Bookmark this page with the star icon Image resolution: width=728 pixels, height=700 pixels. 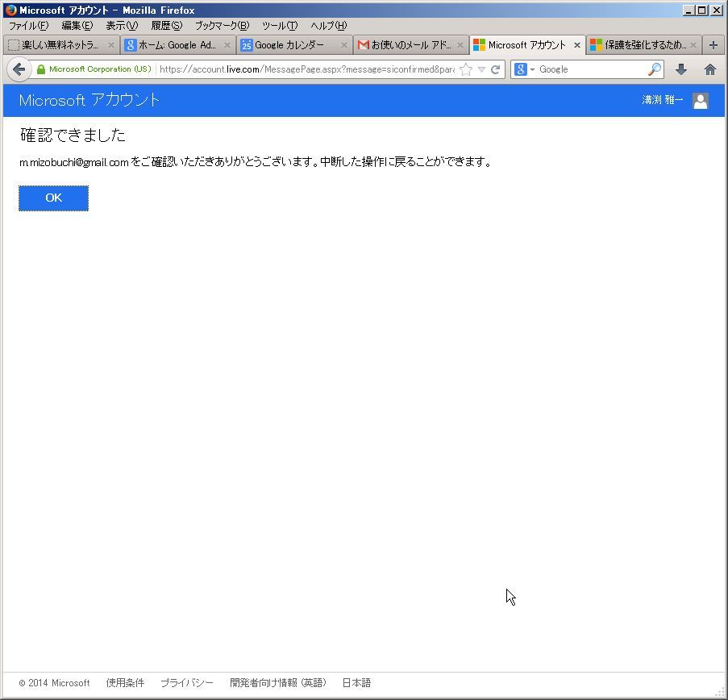466,69
